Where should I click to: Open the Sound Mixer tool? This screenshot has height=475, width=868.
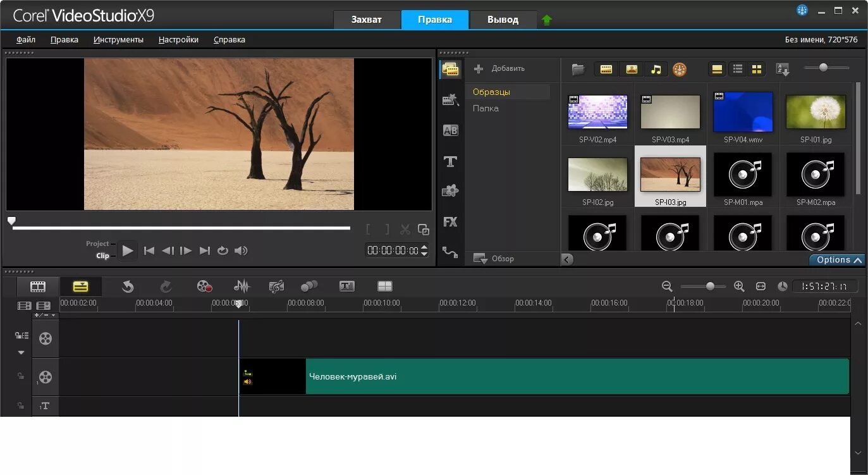click(241, 287)
